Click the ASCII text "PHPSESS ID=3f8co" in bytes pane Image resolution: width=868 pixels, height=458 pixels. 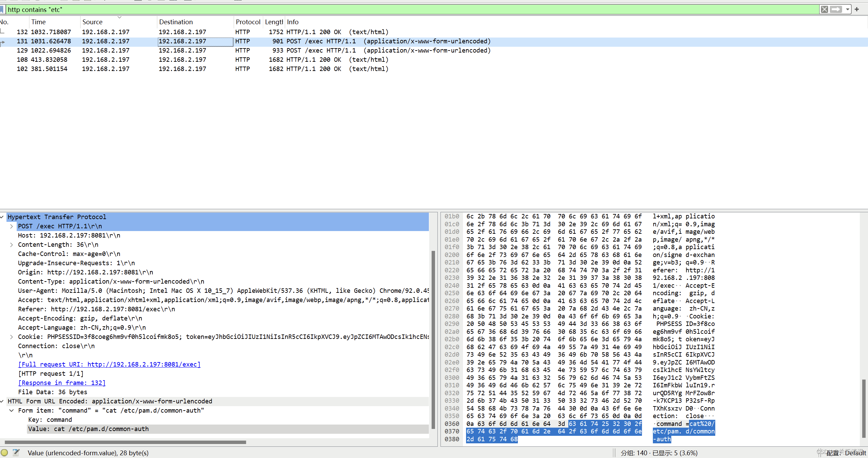(685, 324)
